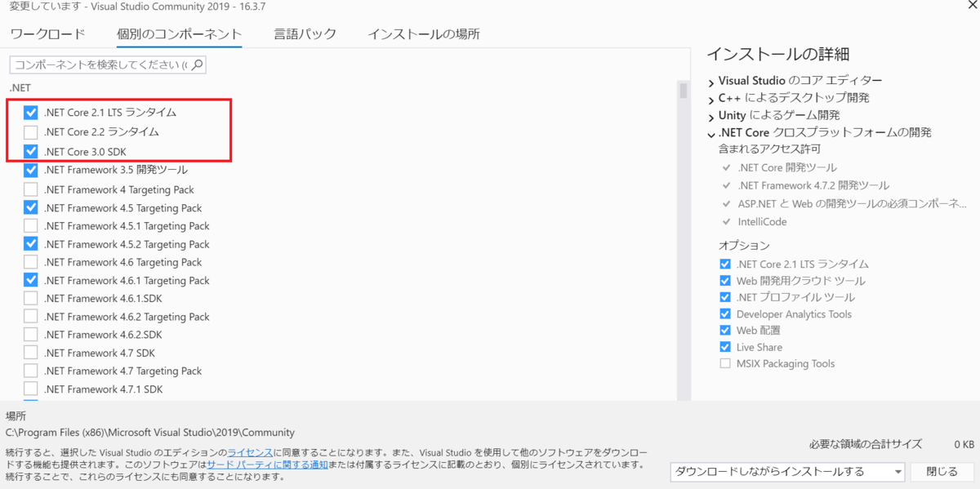
Task: Uncheck .NET Core 2.1 LTS ランタイム in component list
Action: [31, 113]
